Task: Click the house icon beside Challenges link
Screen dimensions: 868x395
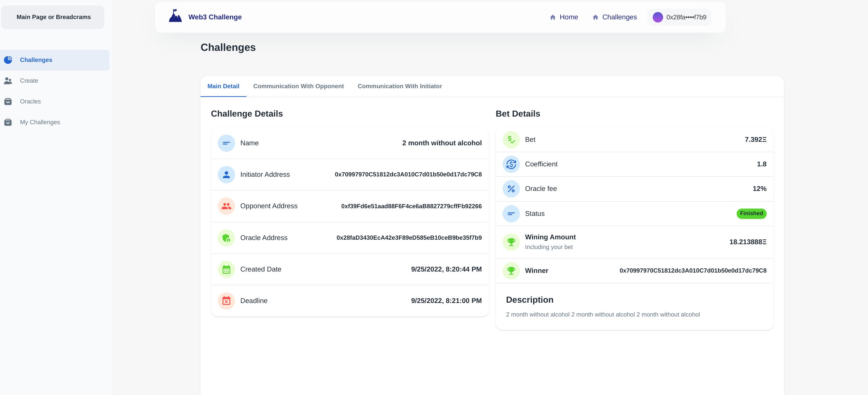Action: [x=595, y=17]
